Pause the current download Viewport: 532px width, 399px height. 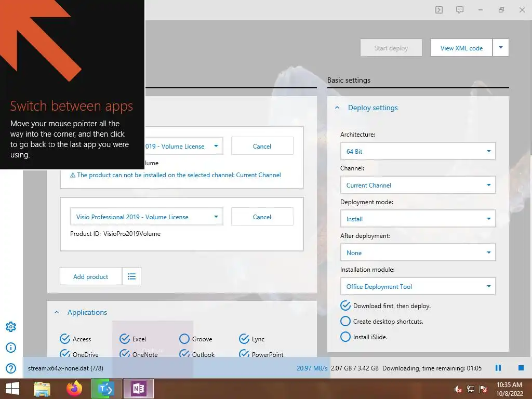pyautogui.click(x=498, y=368)
